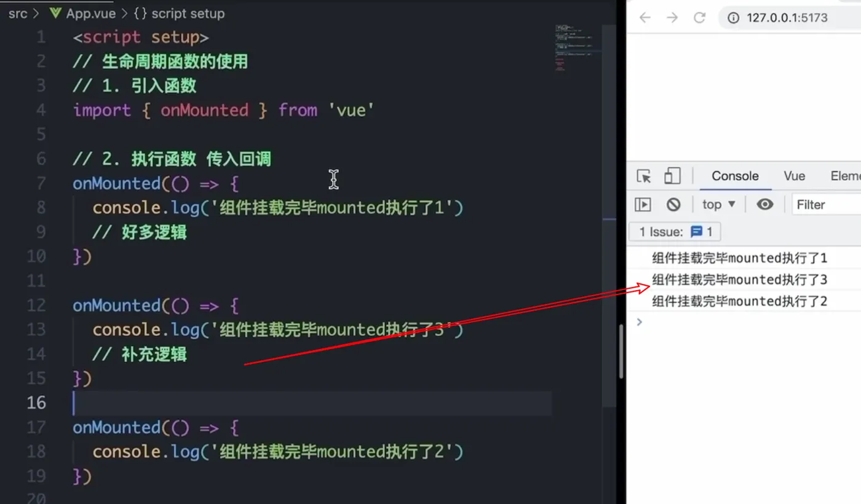Expand the console prompt chevron
The image size is (861, 504).
coord(638,321)
